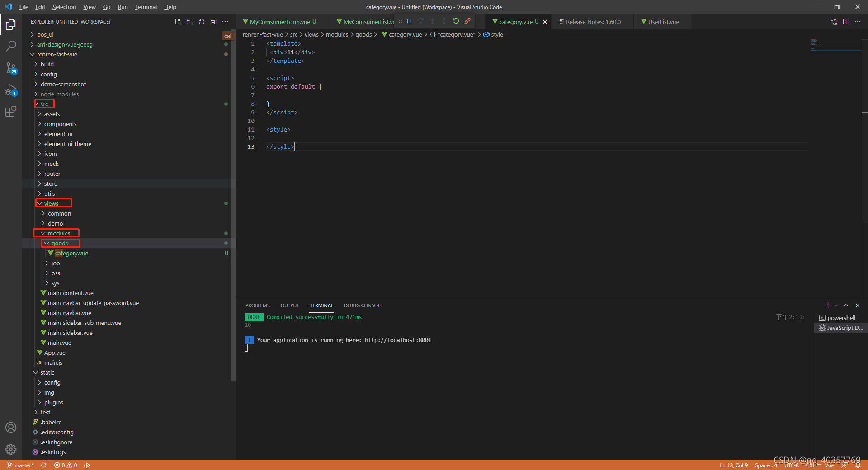Open the notifications bell
868x470 pixels.
pos(858,465)
